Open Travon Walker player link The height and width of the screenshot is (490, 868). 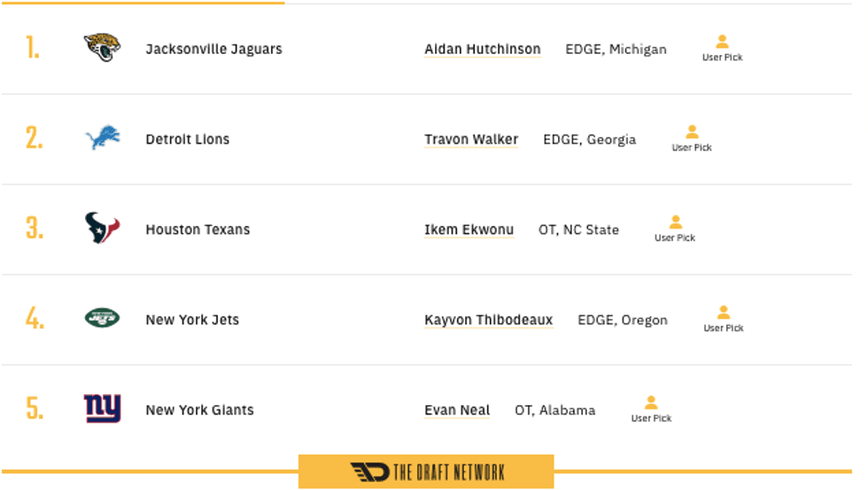coord(471,140)
